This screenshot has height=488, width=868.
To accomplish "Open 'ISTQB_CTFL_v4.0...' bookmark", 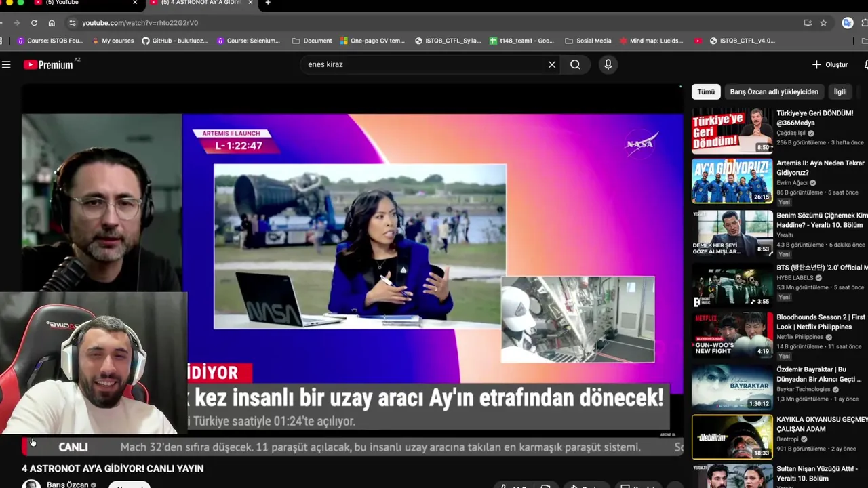I will pos(742,41).
